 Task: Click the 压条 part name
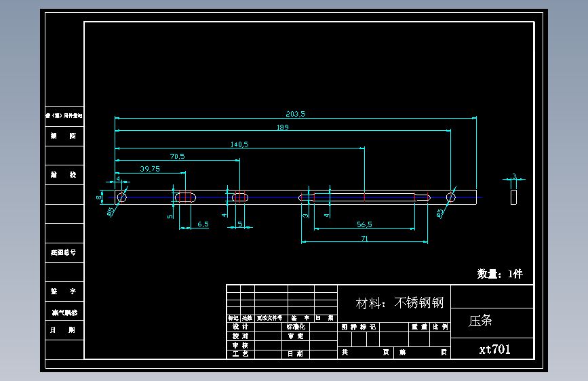coord(480,321)
